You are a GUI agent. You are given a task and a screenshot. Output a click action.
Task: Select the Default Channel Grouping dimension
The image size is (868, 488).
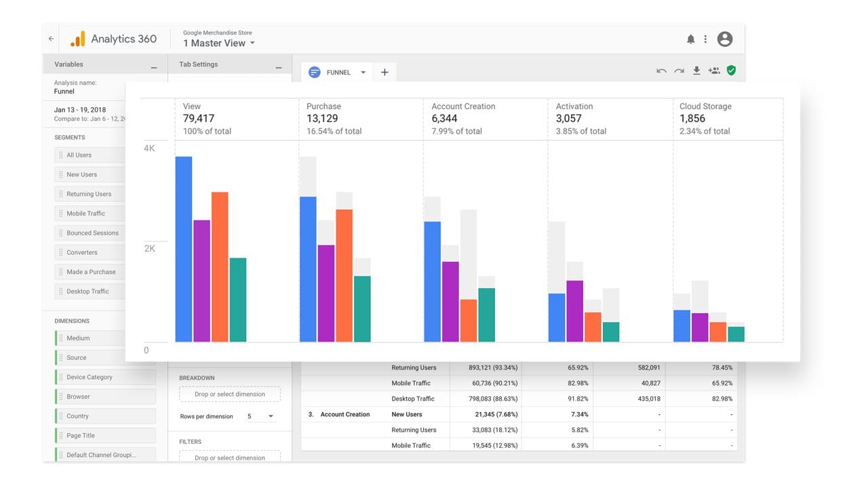[x=105, y=455]
